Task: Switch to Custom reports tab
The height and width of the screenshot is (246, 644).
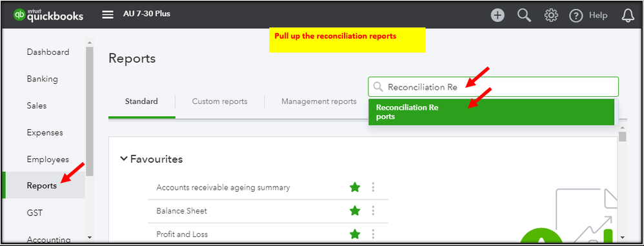Action: [x=220, y=101]
